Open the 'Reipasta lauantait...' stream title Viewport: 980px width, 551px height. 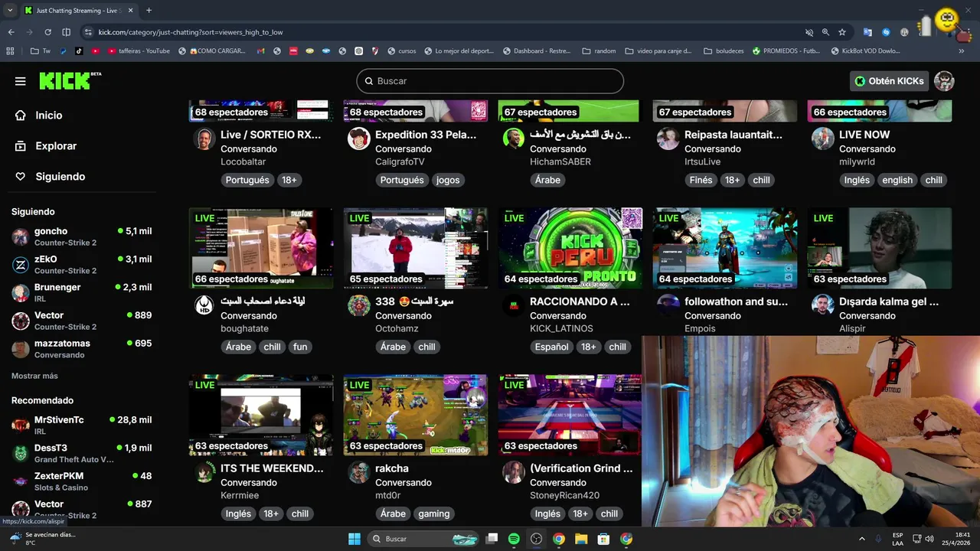coord(733,135)
